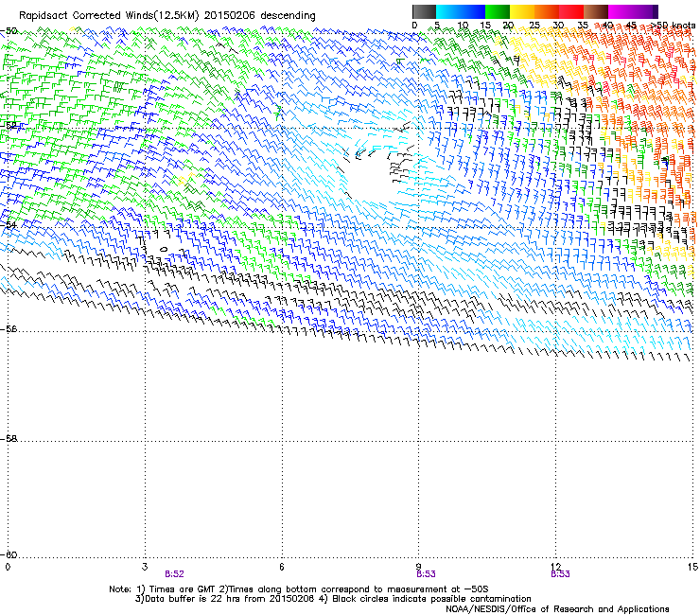700x615 pixels.
Task: Click the "-52" latitude axis label
Action: pos(9,126)
